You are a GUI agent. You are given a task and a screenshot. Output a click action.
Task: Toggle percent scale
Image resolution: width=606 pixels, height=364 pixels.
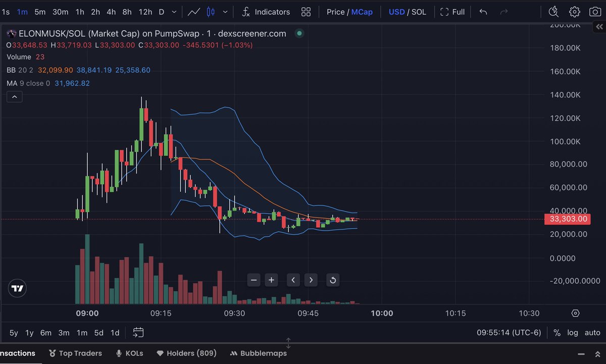pyautogui.click(x=557, y=333)
